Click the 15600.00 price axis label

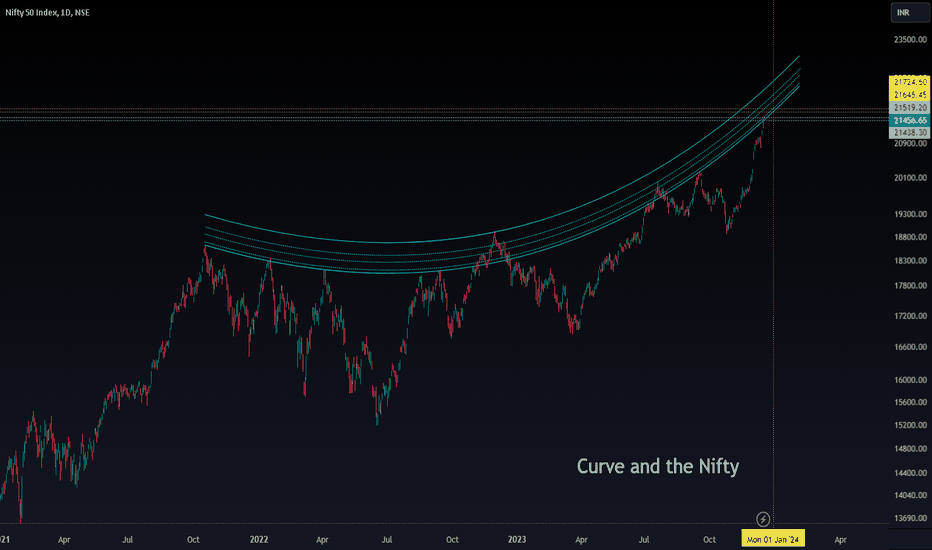click(910, 403)
